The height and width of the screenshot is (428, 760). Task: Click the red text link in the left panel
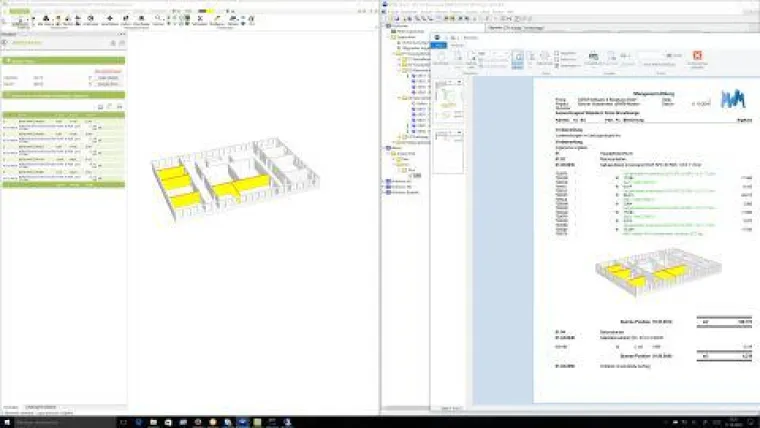(108, 70)
